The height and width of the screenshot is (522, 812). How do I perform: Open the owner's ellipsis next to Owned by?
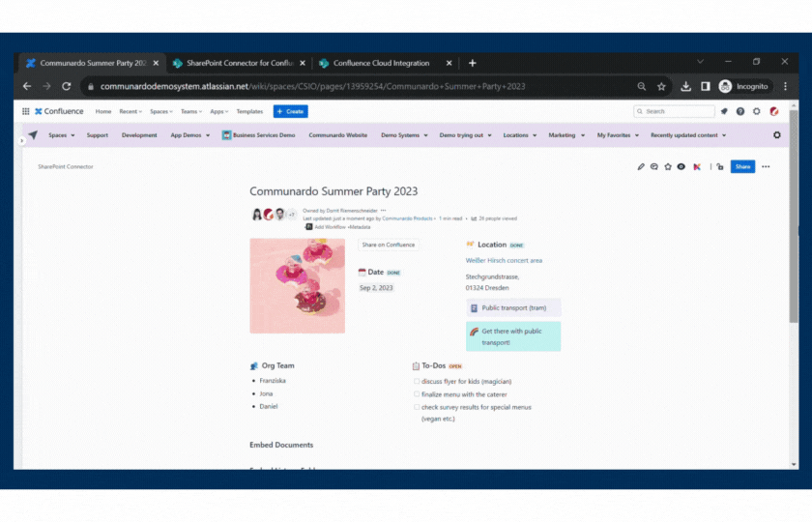383,211
